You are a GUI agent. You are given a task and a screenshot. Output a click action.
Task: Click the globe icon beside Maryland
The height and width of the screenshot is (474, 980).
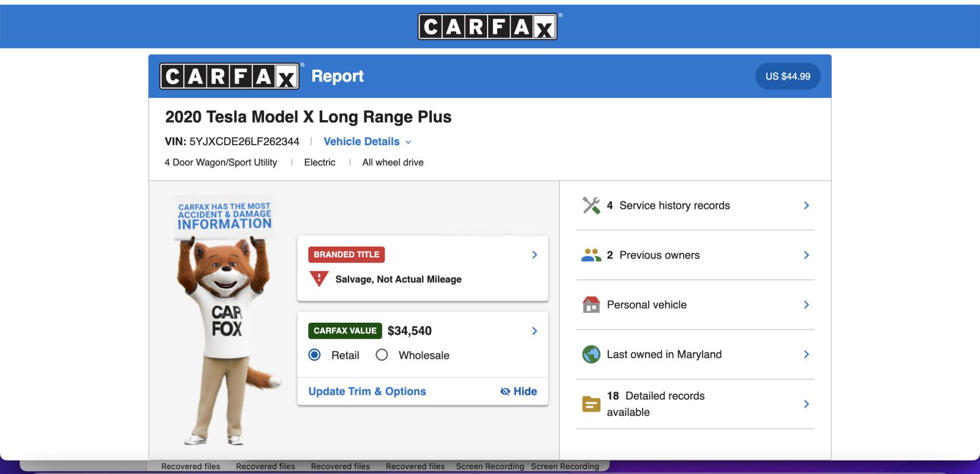click(591, 354)
